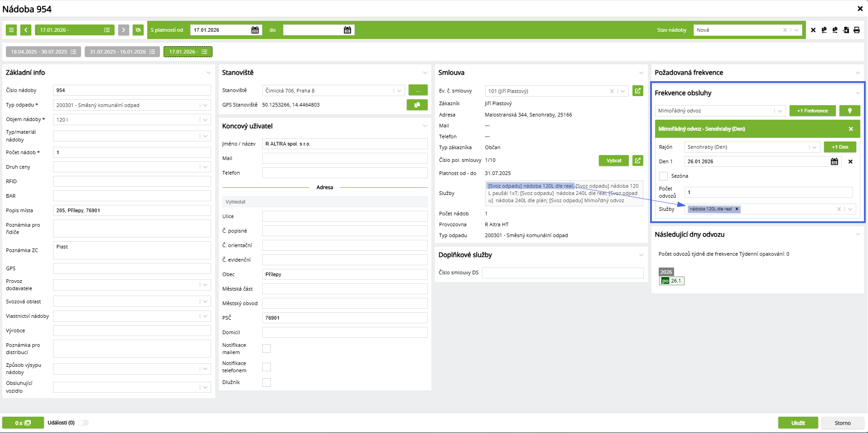This screenshot has width=868, height=433.
Task: Open the Stav nádoby dropdown arrow
Action: click(x=796, y=30)
